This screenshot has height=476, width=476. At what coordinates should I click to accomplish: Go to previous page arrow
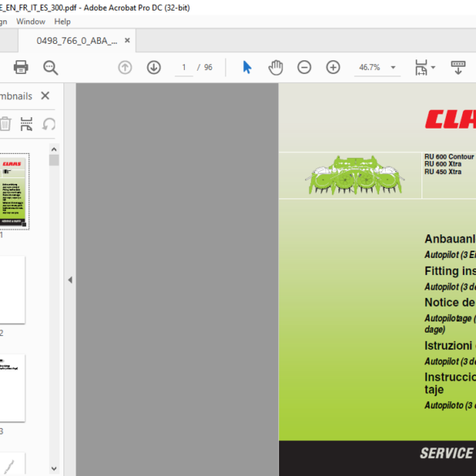124,67
